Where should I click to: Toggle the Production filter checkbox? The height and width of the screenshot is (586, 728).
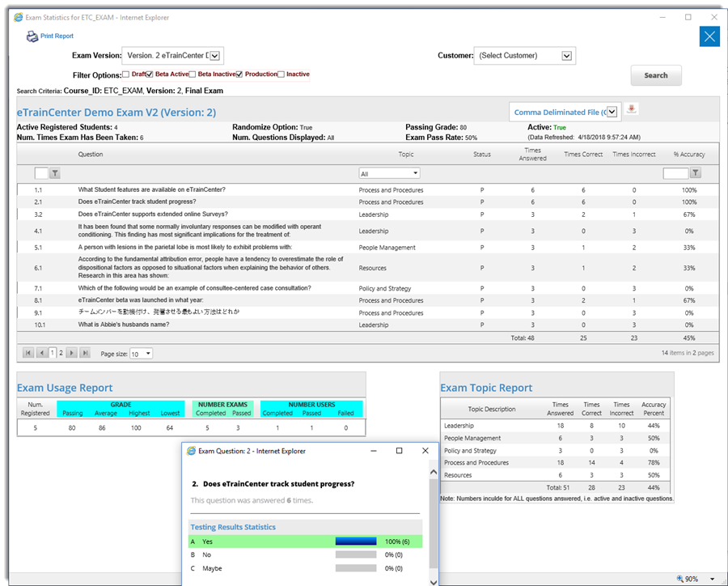click(239, 74)
